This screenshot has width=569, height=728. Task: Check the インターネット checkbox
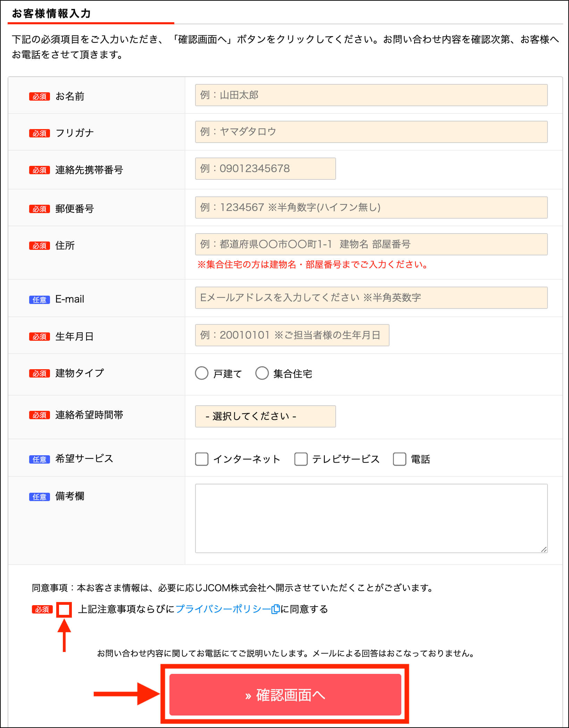(x=202, y=459)
